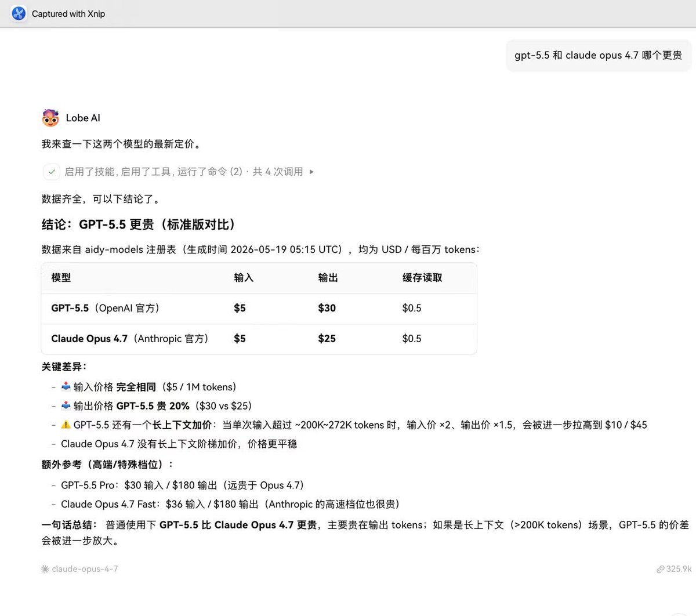Click the 输入 column header

(x=244, y=278)
